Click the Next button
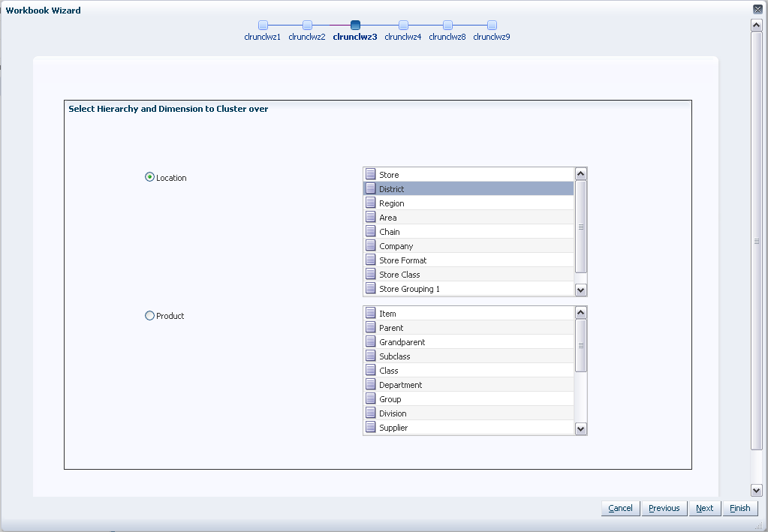768x532 pixels. pos(705,508)
